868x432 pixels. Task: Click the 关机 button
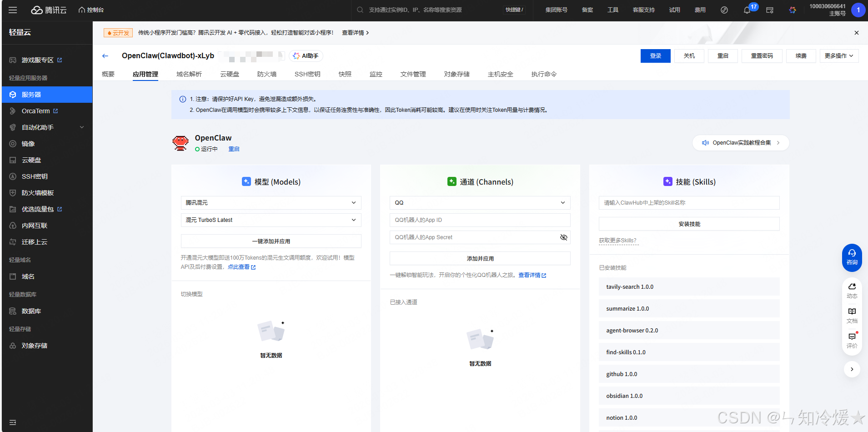[689, 56]
